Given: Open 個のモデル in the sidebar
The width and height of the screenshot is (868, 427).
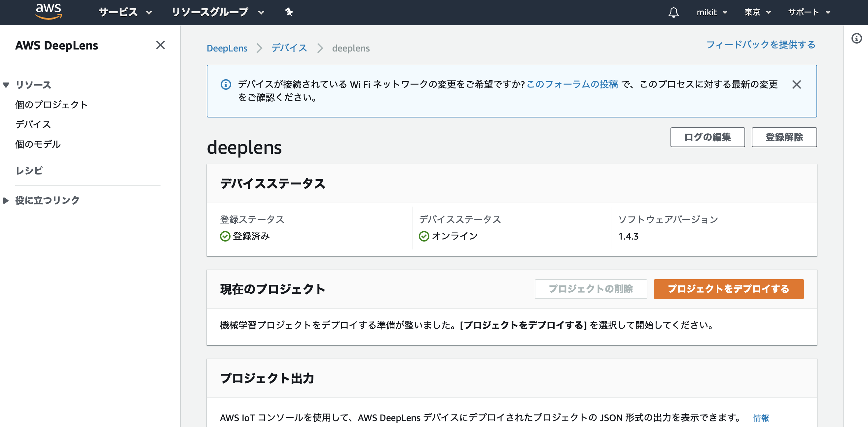Looking at the screenshot, I should pyautogui.click(x=38, y=145).
